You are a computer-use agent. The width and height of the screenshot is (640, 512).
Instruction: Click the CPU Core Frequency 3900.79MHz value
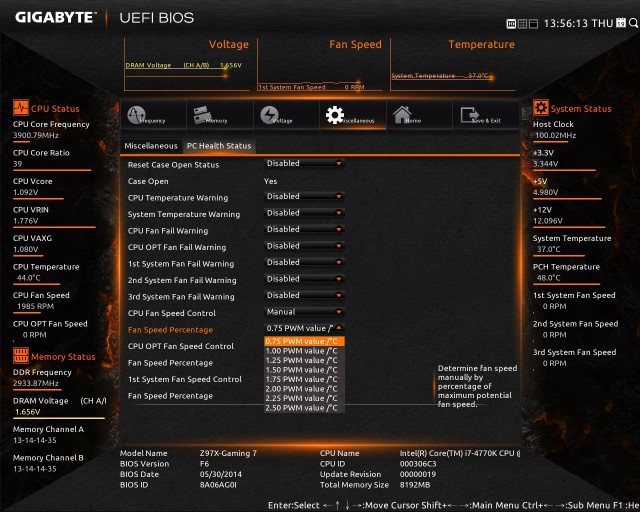36,135
